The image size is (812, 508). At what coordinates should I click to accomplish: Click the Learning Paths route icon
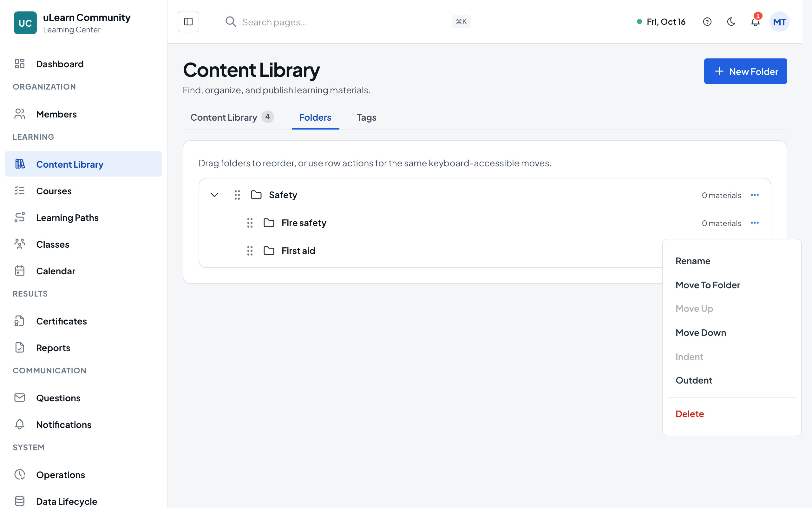20,217
